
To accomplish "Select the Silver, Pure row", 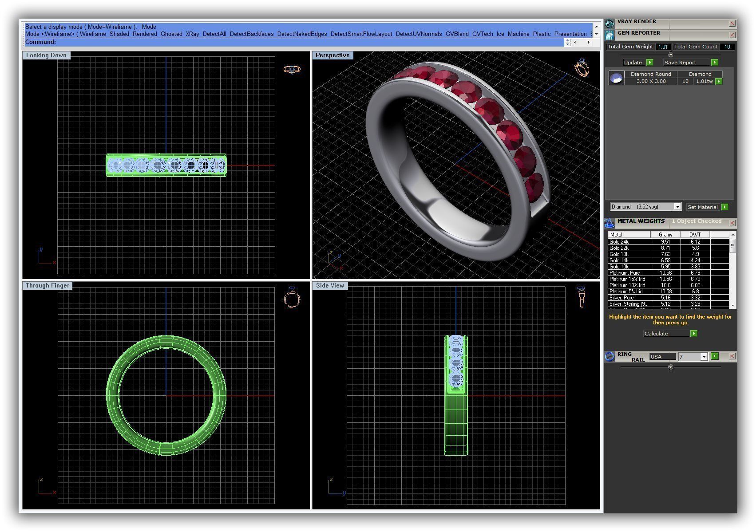I will pos(668,298).
